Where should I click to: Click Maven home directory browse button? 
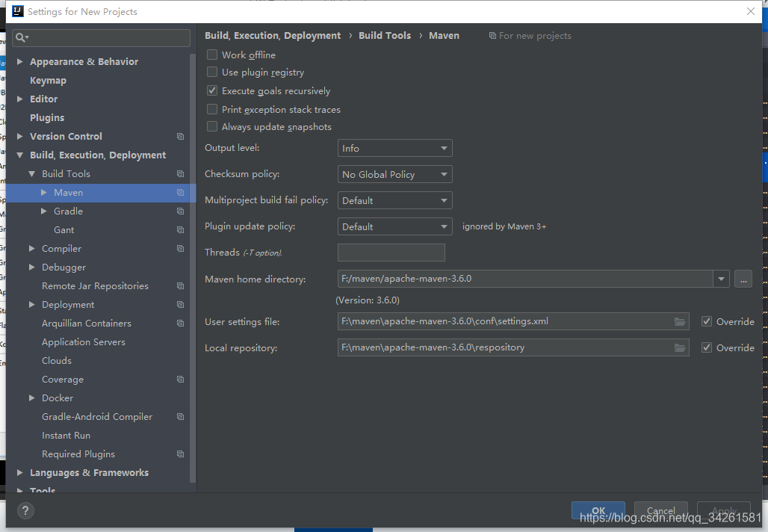pyautogui.click(x=743, y=279)
